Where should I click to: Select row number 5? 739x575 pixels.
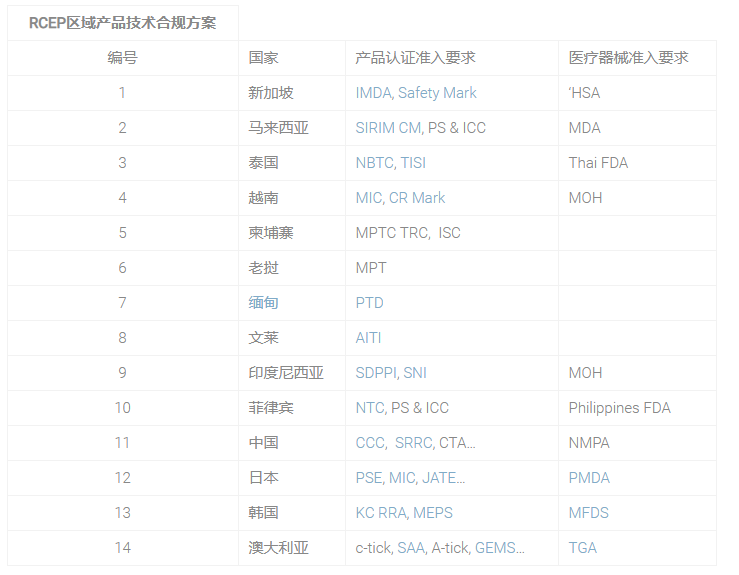[x=123, y=233]
